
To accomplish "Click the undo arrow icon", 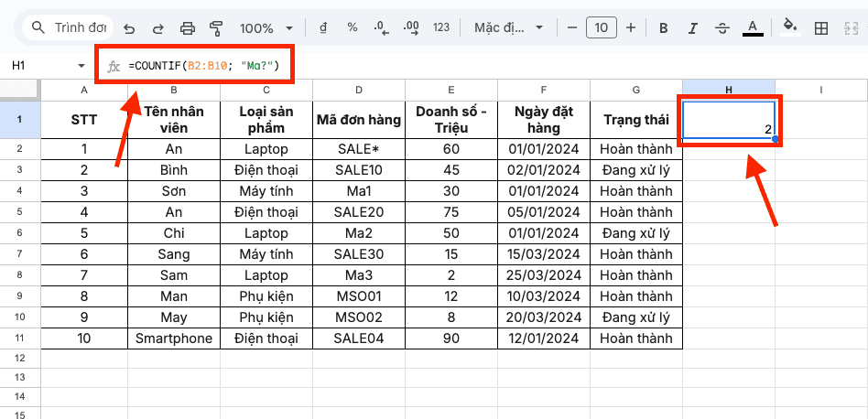I will click(x=129, y=28).
